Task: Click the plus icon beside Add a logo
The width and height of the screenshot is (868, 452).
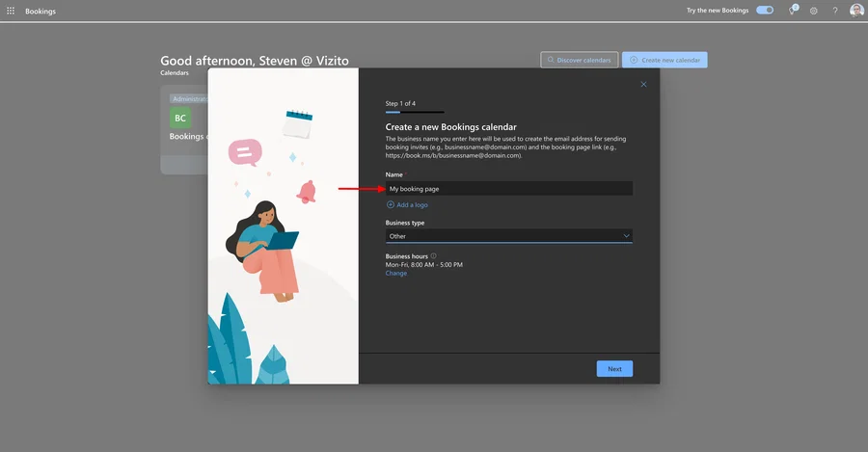Action: pos(391,204)
